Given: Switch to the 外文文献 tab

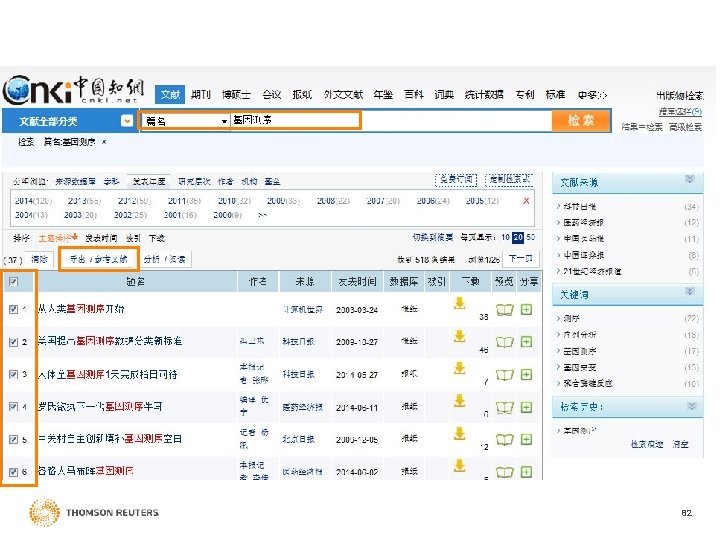Looking at the screenshot, I should [343, 95].
